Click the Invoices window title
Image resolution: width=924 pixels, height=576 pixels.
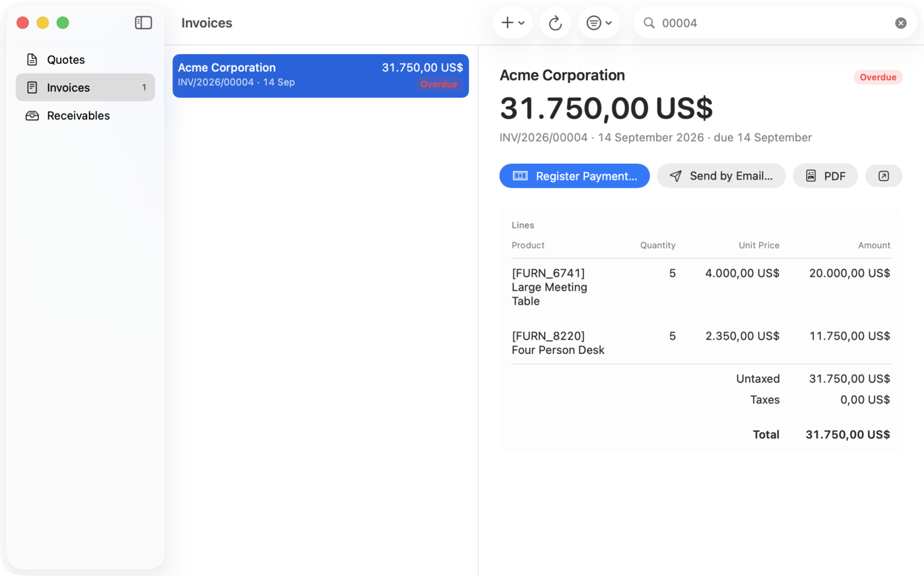[x=207, y=23]
